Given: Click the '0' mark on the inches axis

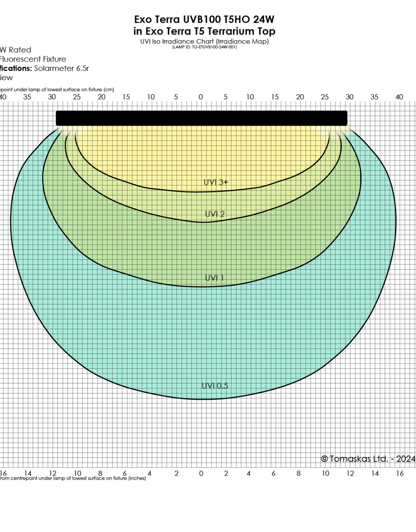Looking at the screenshot, I should click(201, 474).
